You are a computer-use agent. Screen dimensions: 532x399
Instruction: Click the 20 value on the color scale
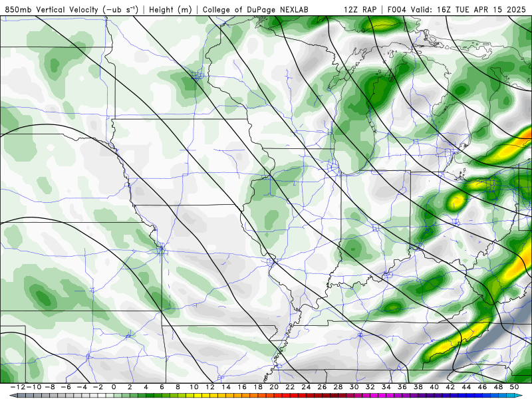pyautogui.click(x=274, y=387)
